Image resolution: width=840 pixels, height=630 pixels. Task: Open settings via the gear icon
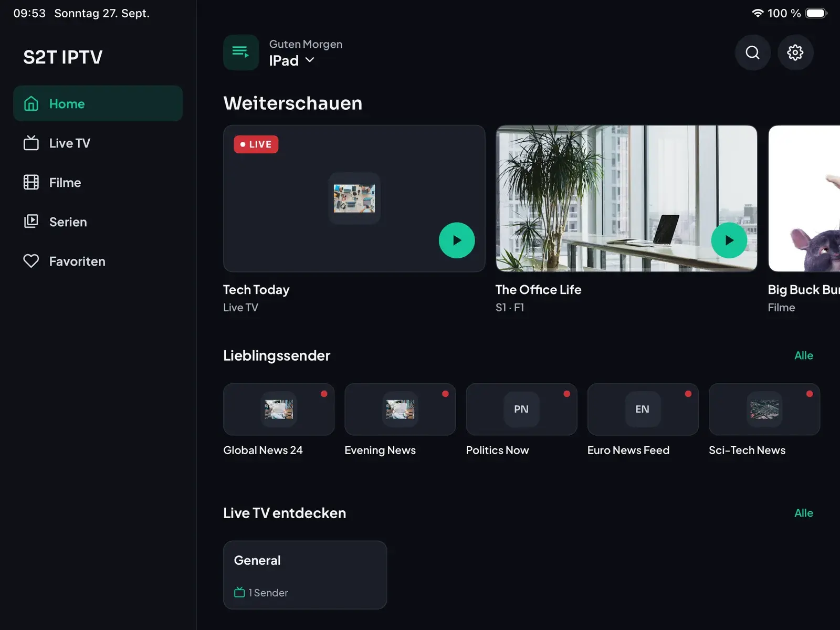coord(795,52)
